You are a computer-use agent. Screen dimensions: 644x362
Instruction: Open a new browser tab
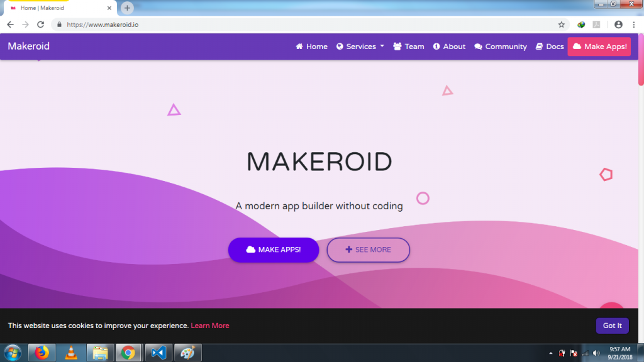(x=127, y=8)
